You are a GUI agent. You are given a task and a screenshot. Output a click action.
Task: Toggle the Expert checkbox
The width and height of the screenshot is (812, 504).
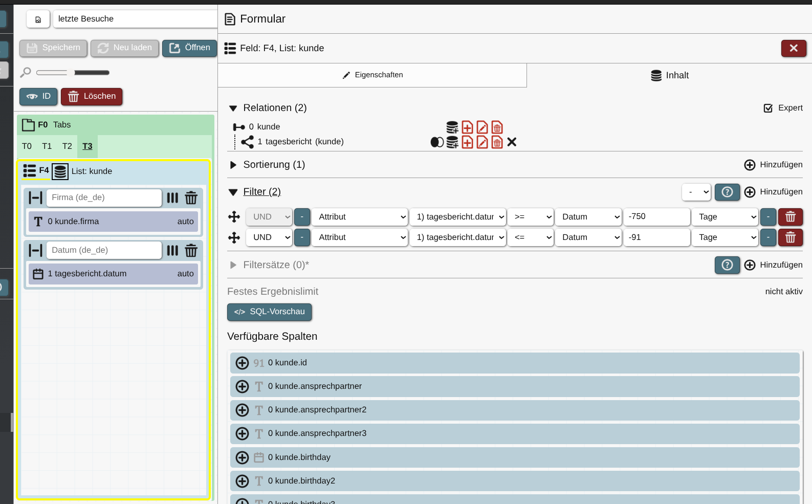768,108
